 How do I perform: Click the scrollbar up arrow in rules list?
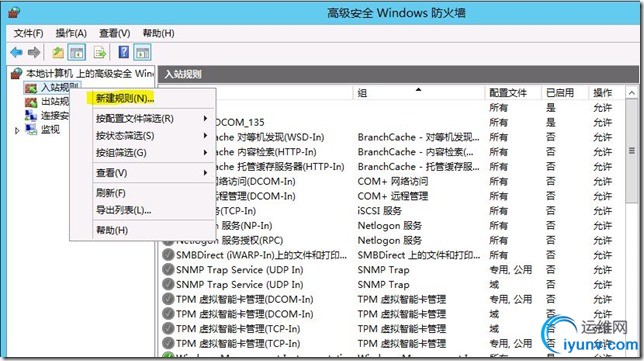pyautogui.click(x=632, y=93)
